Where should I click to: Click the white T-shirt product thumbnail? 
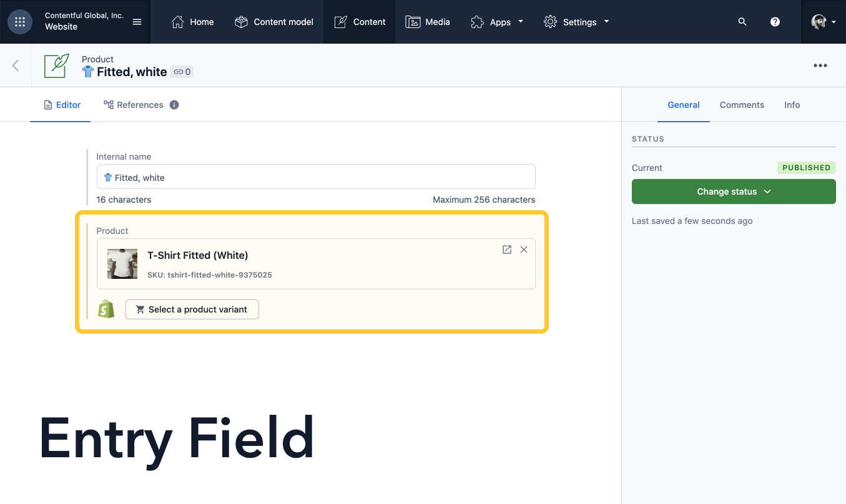pos(122,264)
